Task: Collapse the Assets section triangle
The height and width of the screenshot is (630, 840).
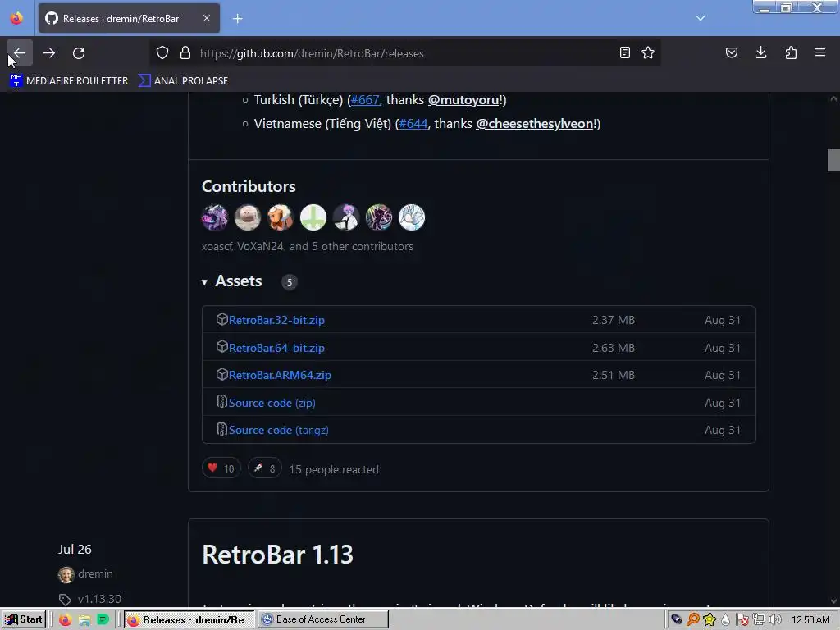Action: [204, 282]
